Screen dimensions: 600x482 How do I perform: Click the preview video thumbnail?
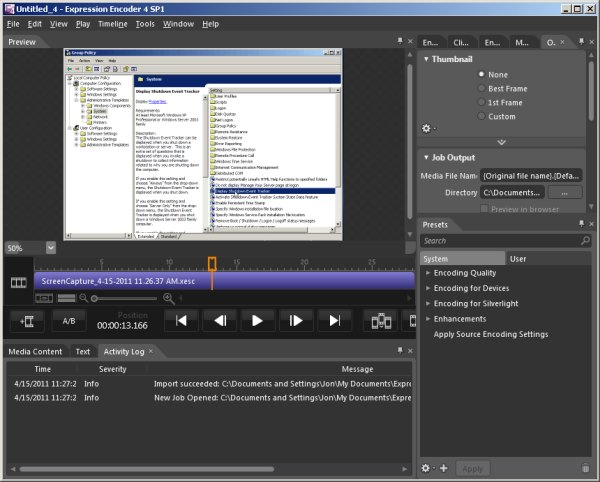coord(203,145)
